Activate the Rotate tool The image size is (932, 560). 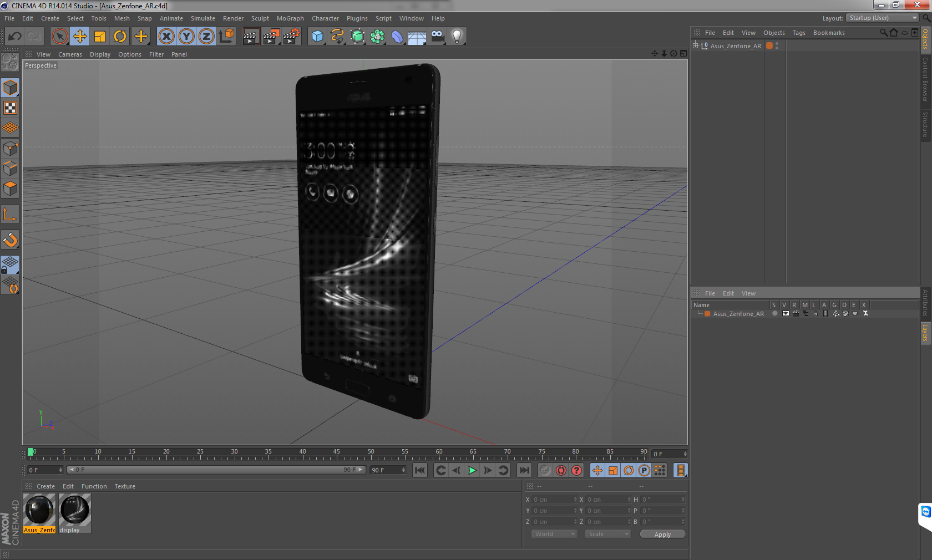(120, 37)
